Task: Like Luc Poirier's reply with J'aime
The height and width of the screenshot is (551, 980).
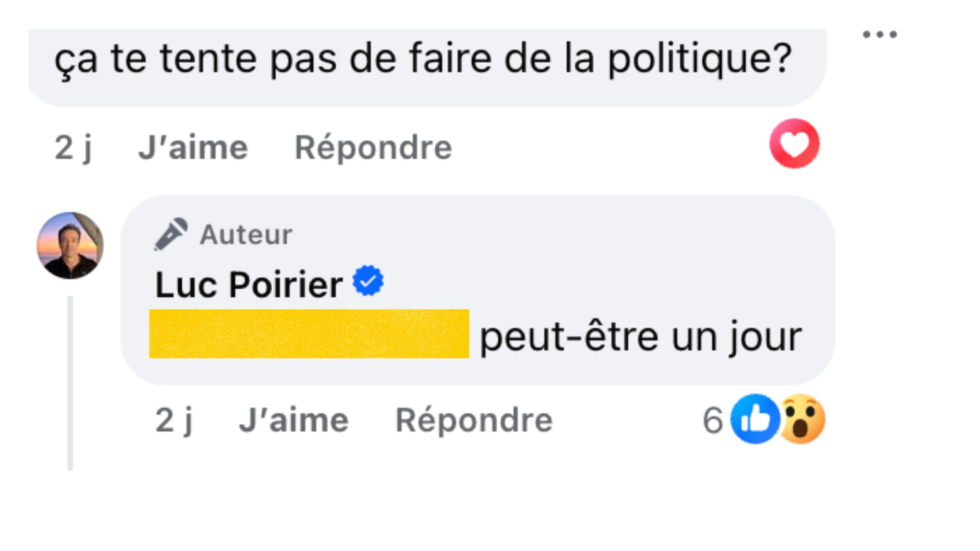Action: pyautogui.click(x=293, y=420)
